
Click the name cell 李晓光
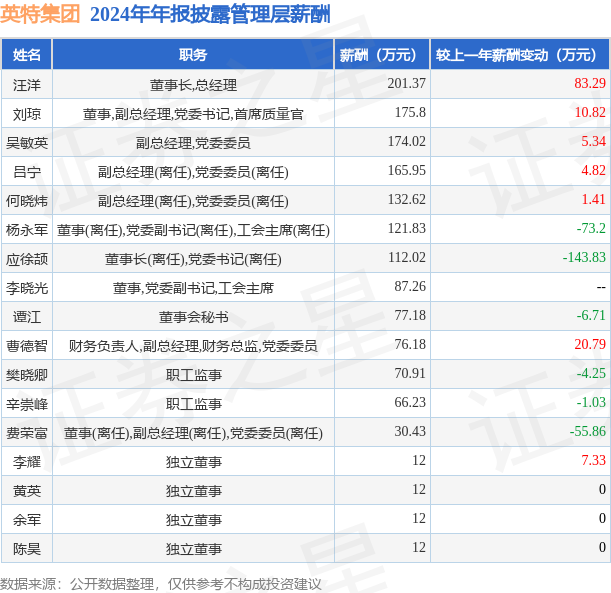point(26,288)
